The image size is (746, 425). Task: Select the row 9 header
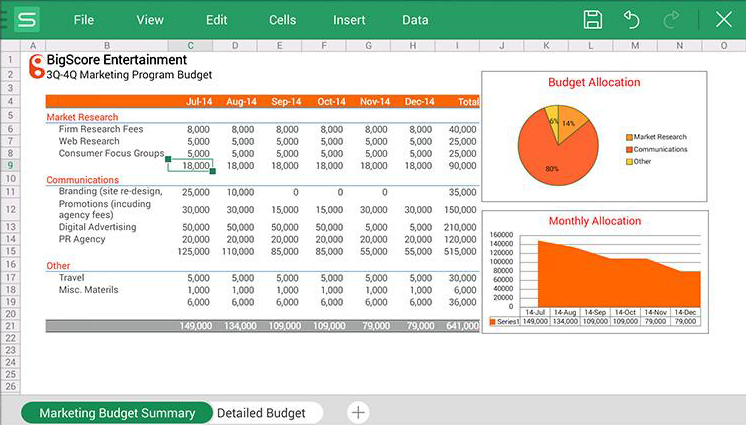click(x=9, y=165)
